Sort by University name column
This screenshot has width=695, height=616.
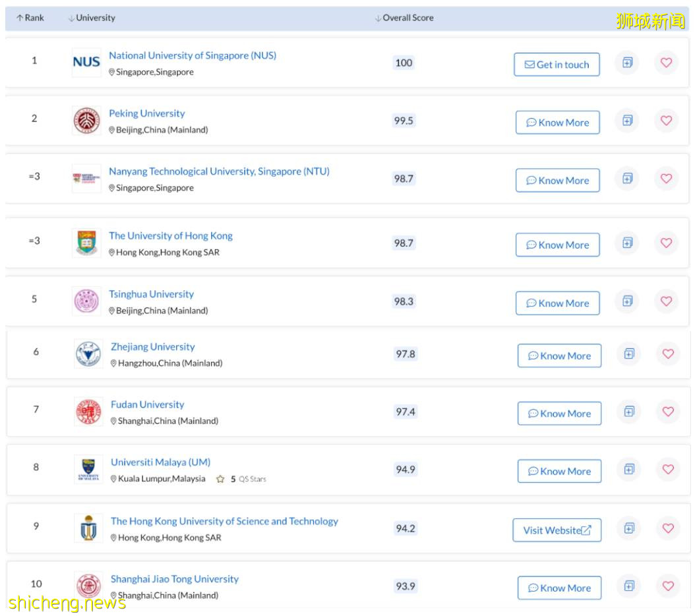pyautogui.click(x=92, y=18)
